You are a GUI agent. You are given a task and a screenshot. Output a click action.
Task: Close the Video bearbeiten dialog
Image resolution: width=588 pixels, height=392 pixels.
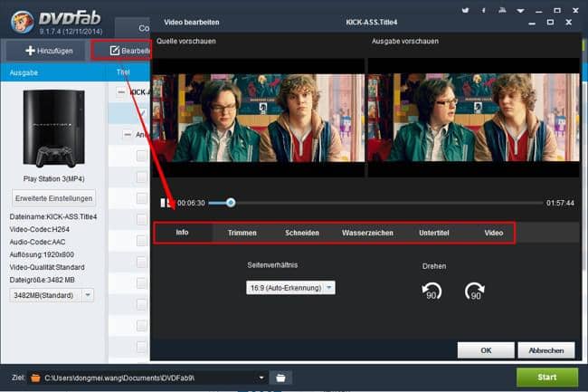click(568, 23)
